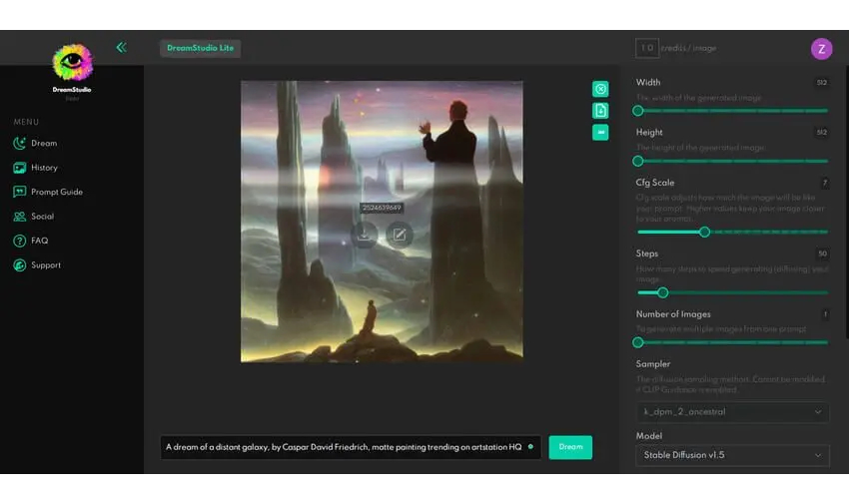
Task: Open the Model dropdown showing Stable Diffusion v1.5
Action: 732,455
